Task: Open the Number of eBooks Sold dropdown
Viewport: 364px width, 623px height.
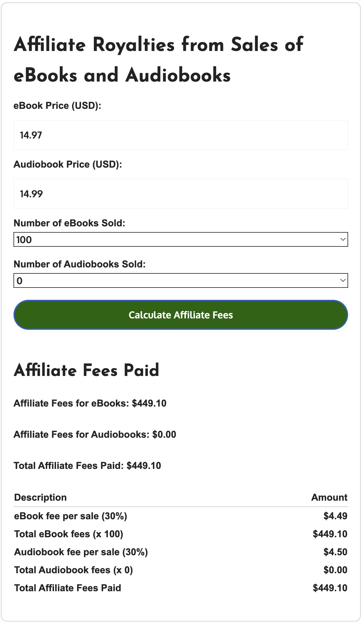Action: coord(181,240)
